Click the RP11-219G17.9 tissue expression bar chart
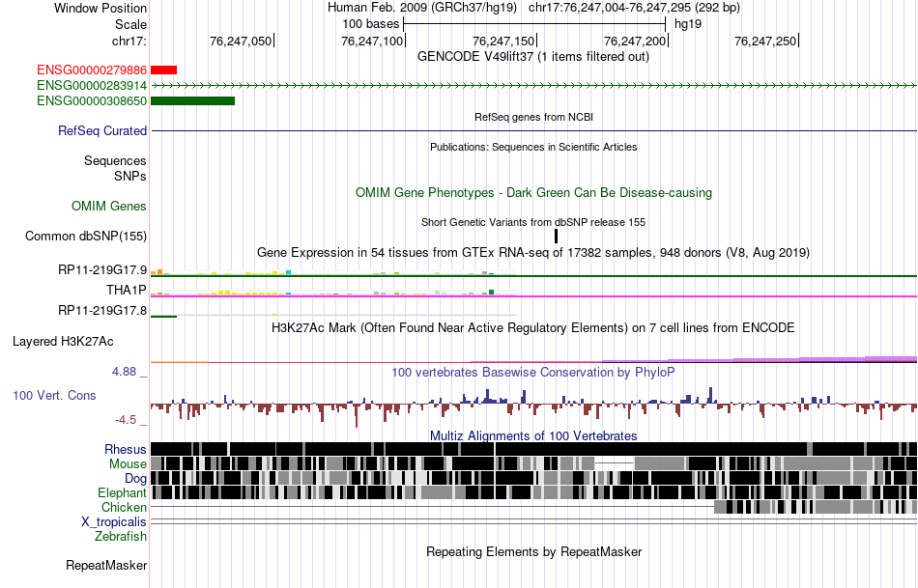 (x=333, y=272)
